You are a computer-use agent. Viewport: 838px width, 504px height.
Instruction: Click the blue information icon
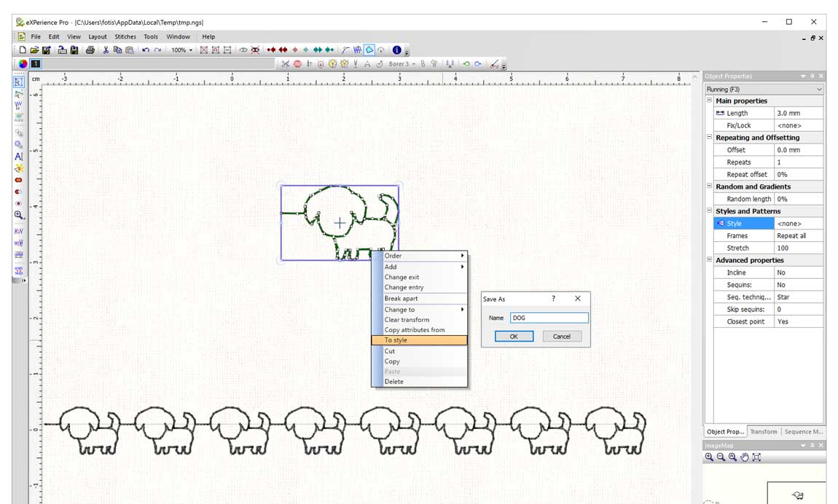click(x=396, y=50)
